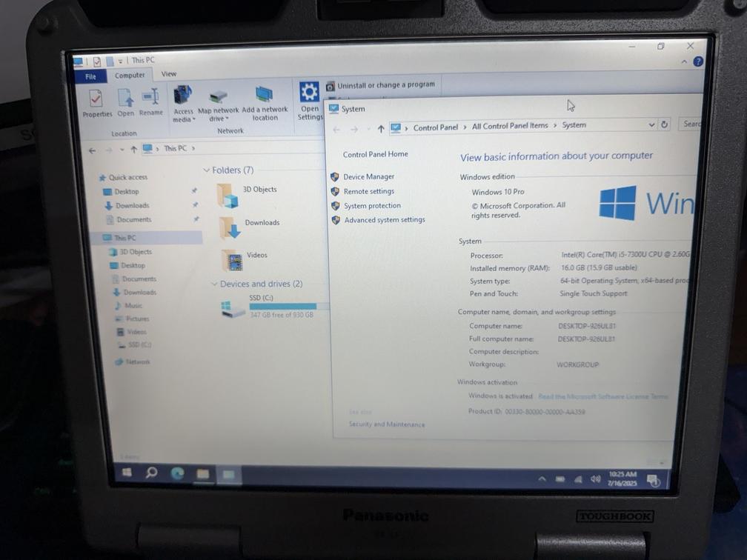Open the File ribbon menu

coord(90,76)
